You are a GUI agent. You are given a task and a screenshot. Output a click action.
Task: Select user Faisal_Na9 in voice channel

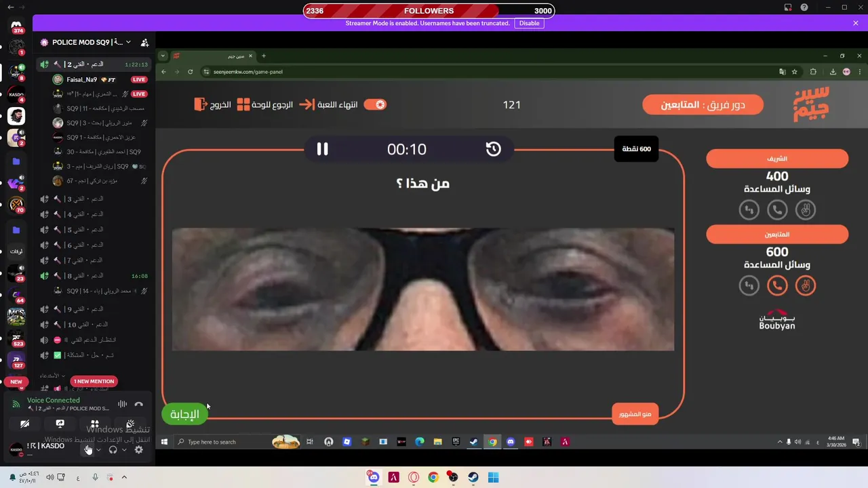tap(100, 79)
